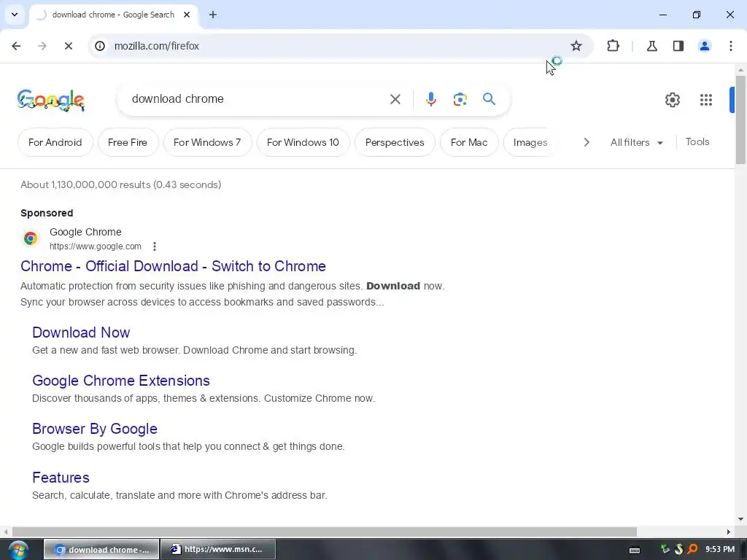Open the Features sitelink

[x=61, y=478]
